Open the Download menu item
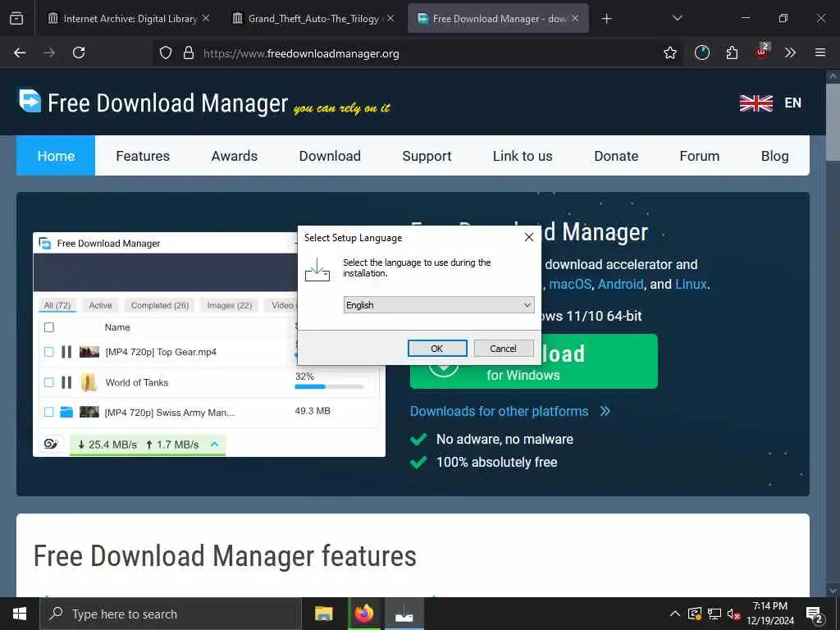The height and width of the screenshot is (630, 840). [x=330, y=156]
